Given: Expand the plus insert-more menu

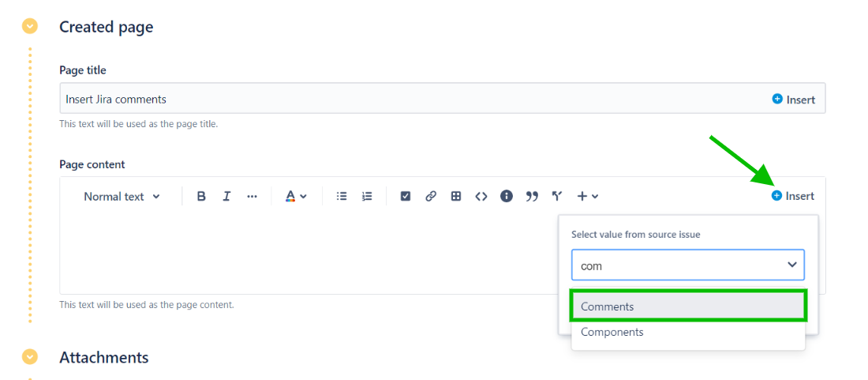Looking at the screenshot, I should click(x=587, y=197).
